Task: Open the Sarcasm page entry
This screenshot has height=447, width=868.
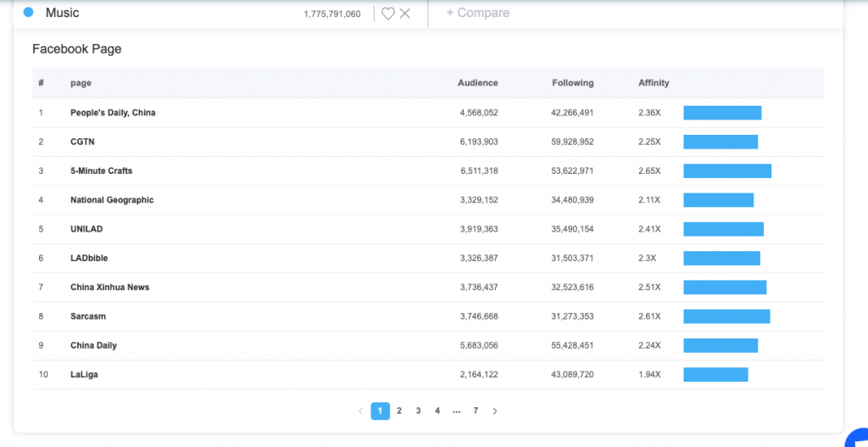Action: click(x=88, y=316)
